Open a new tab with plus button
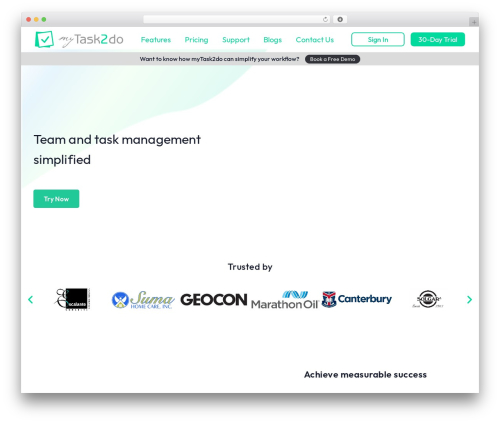The height and width of the screenshot is (423, 500). point(474,22)
